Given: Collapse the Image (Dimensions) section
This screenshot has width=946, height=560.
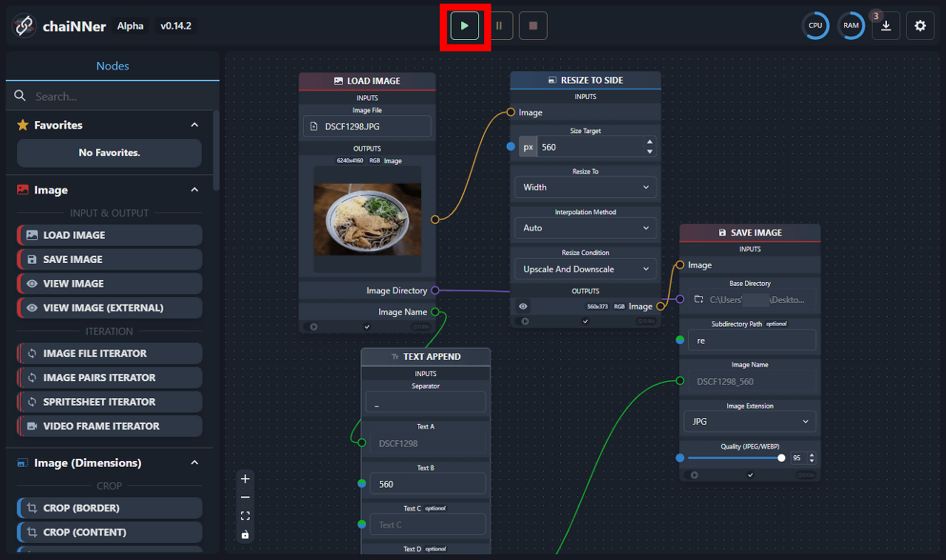Looking at the screenshot, I should pyautogui.click(x=195, y=462).
